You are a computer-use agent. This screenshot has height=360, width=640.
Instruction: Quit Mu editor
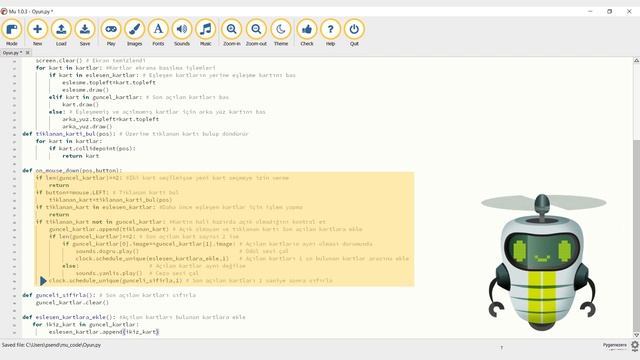tap(354, 33)
